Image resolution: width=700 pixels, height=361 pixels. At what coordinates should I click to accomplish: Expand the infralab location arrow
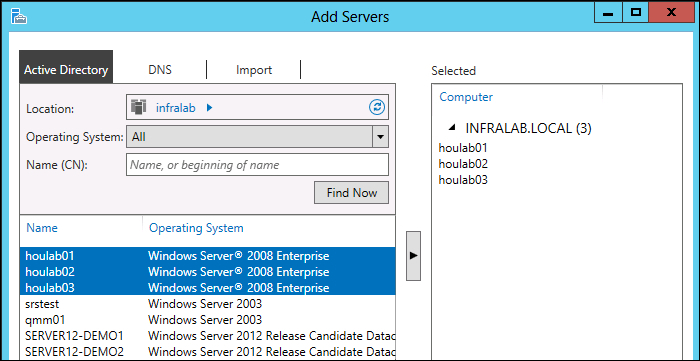pyautogui.click(x=209, y=108)
